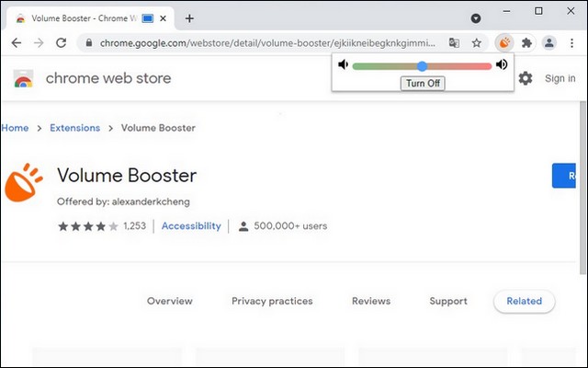Viewport: 588px width, 368px height.
Task: Open Chrome's three-dot menu
Action: (571, 43)
